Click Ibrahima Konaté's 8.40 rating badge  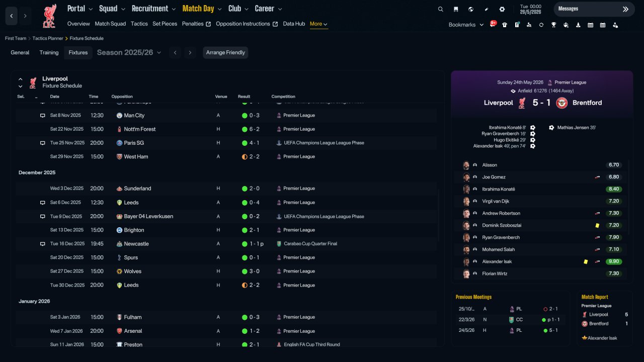pos(614,189)
